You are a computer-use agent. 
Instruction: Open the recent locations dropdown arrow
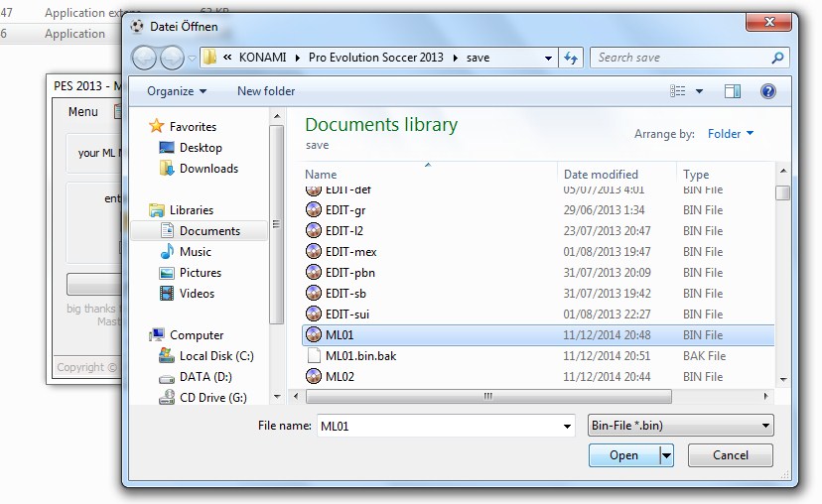(x=192, y=59)
